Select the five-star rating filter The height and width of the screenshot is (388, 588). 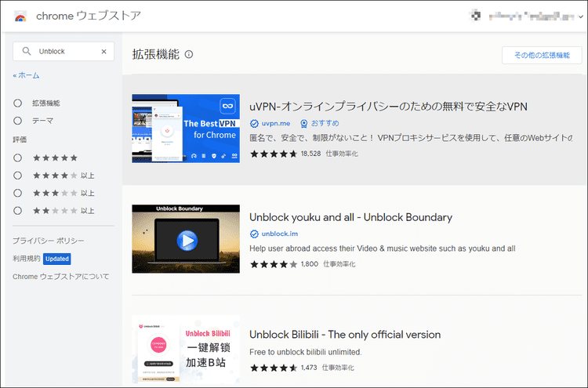point(17,158)
